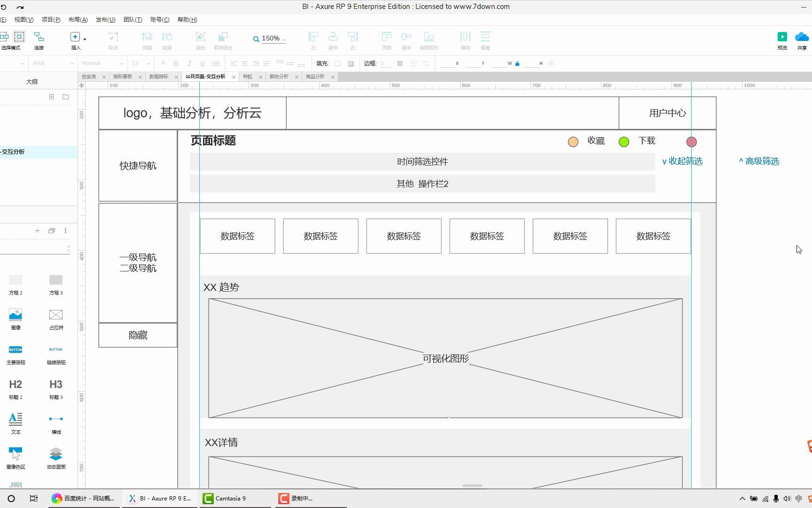Click the 填充 fill color swatch
Image resolution: width=812 pixels, height=508 pixels.
coord(337,63)
